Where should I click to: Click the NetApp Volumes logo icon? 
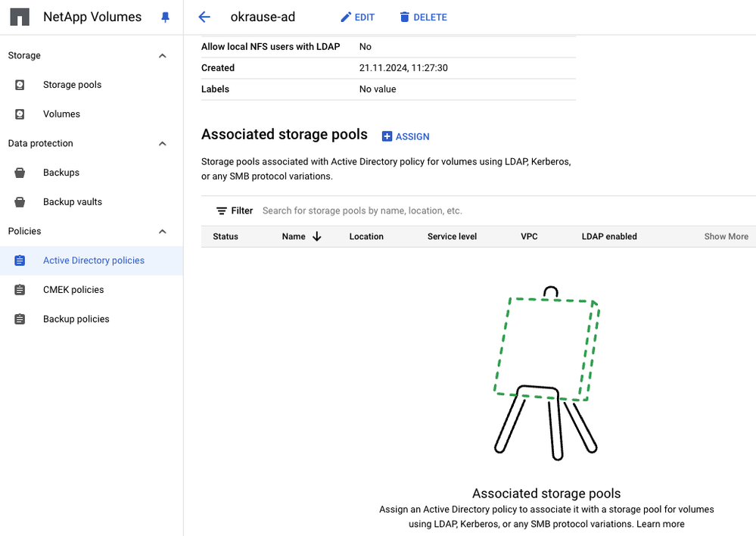[x=20, y=17]
